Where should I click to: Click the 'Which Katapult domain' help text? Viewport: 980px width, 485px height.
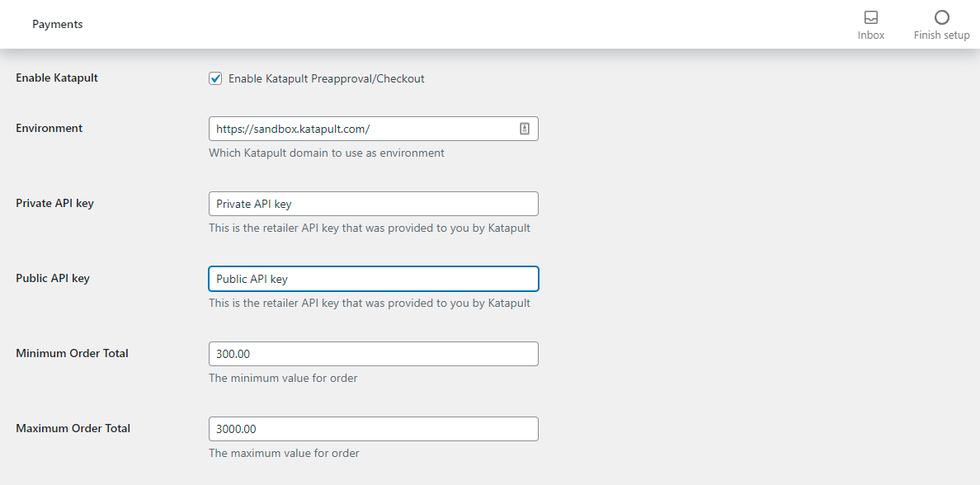pyautogui.click(x=327, y=153)
